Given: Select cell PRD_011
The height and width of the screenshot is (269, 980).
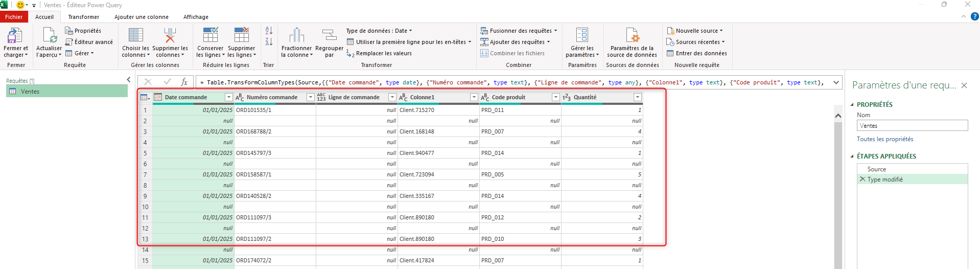Looking at the screenshot, I should 520,110.
